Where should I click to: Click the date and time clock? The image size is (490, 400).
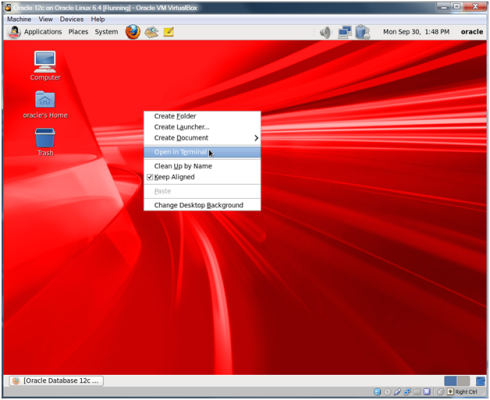pyautogui.click(x=416, y=32)
